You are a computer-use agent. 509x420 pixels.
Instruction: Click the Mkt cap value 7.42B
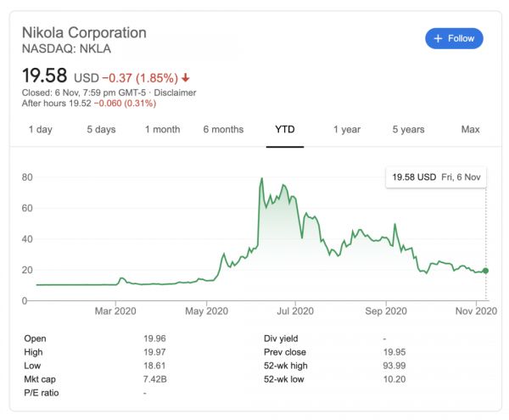(x=155, y=378)
